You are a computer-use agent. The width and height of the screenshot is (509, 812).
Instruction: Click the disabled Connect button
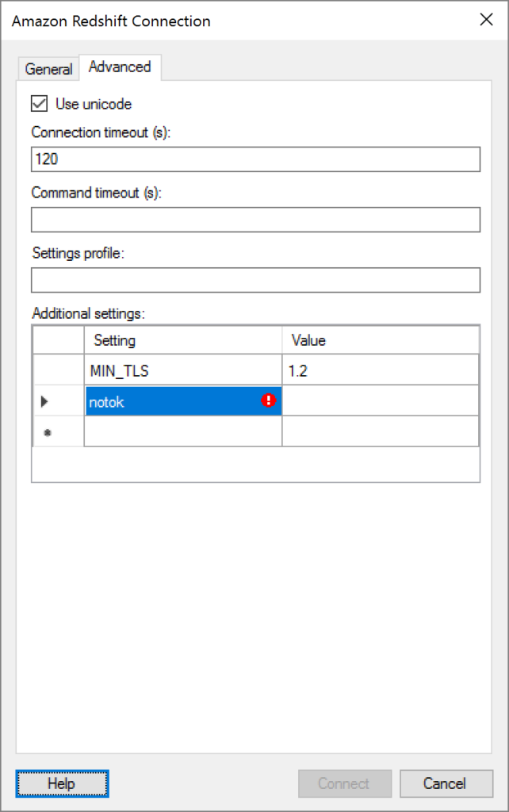(x=345, y=783)
